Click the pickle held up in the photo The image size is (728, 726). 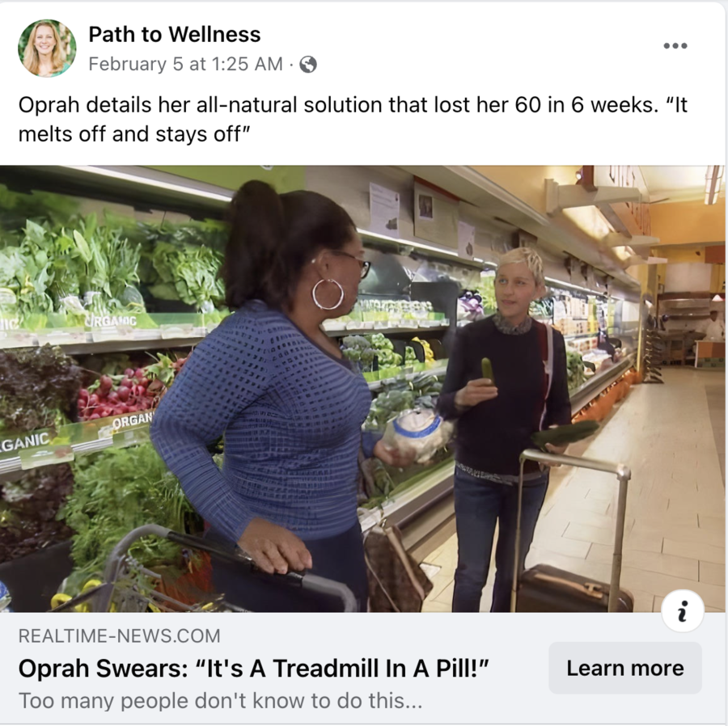[487, 370]
